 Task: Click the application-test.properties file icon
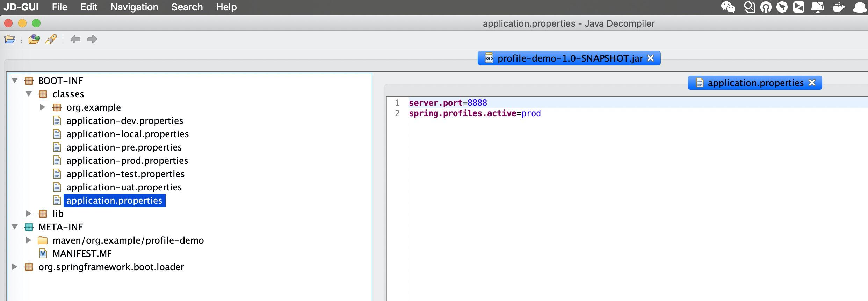[x=57, y=174]
